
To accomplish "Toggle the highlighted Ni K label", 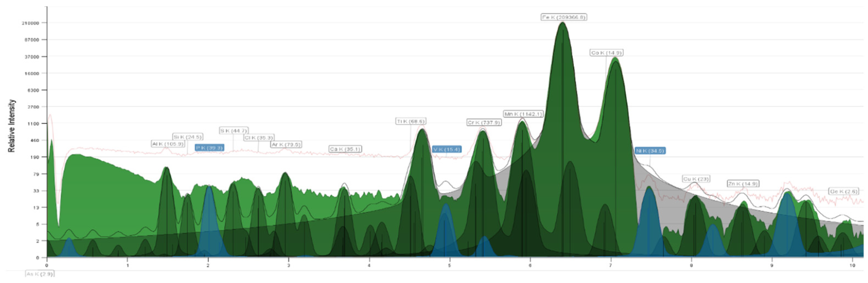I will tap(650, 151).
